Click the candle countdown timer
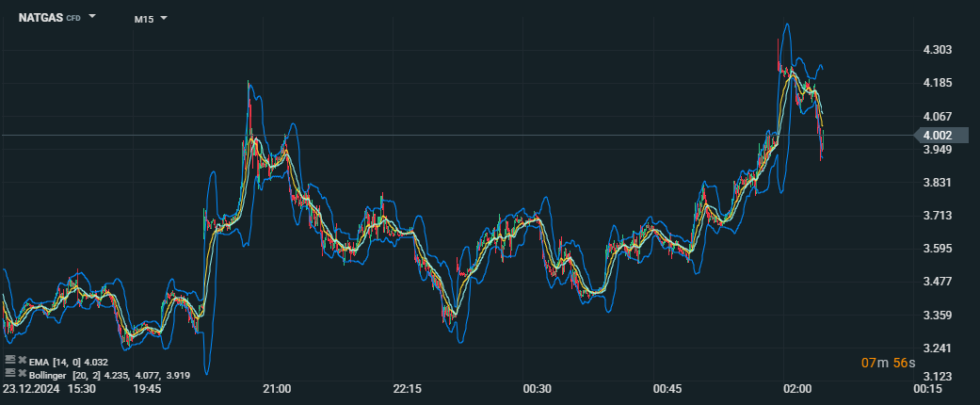Image resolution: width=980 pixels, height=405 pixels. (x=886, y=364)
